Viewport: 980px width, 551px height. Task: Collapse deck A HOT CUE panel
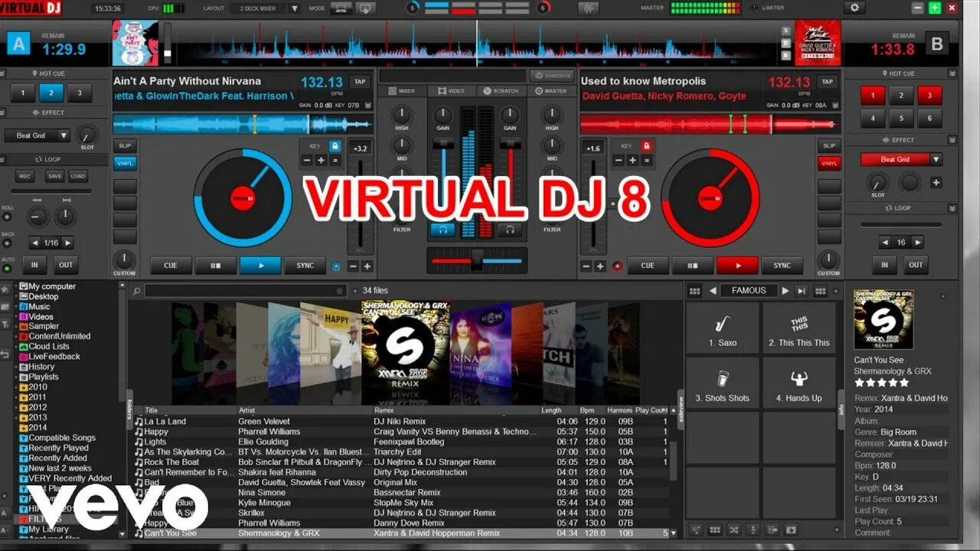pyautogui.click(x=4, y=73)
